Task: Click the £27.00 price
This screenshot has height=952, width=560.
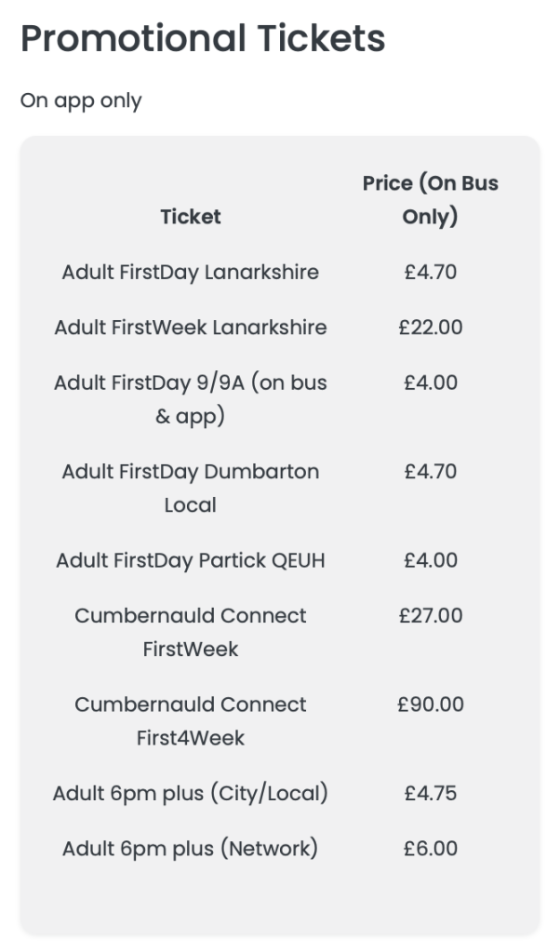Action: tap(430, 616)
